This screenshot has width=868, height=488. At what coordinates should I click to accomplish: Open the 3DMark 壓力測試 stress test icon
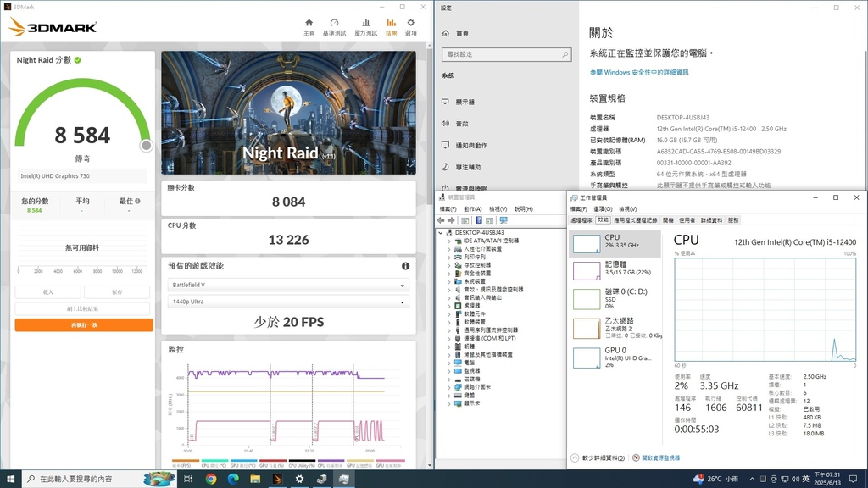366,23
